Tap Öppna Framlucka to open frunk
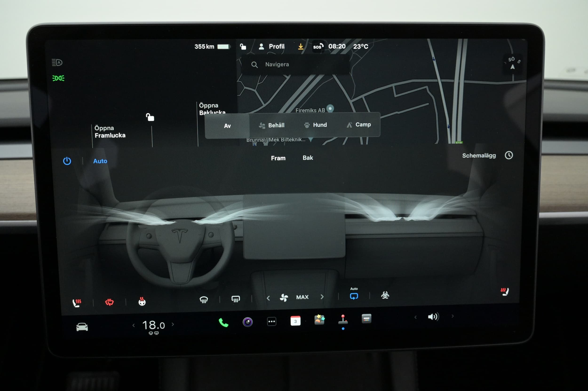588x391 pixels. tap(110, 132)
